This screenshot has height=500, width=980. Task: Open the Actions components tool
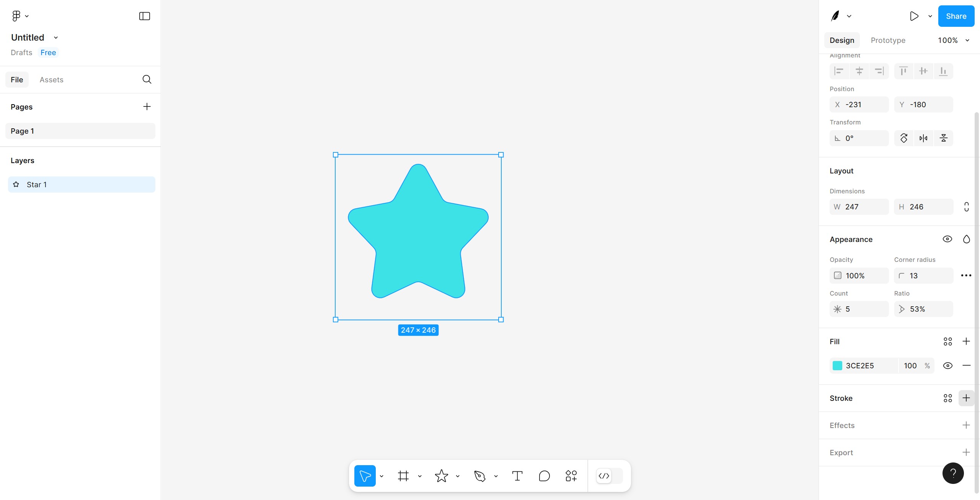[x=571, y=476]
